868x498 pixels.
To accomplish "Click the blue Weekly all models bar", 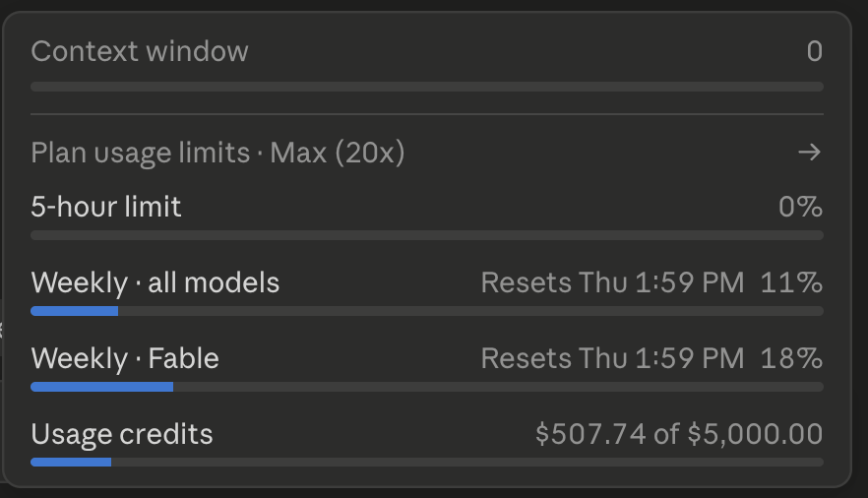I will [x=74, y=312].
